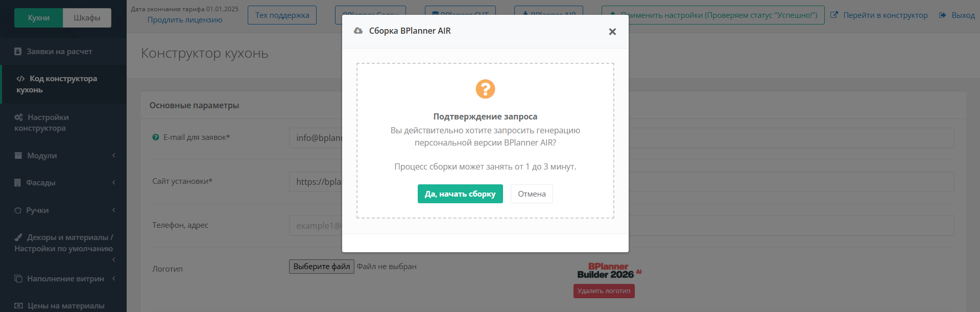Click the 'Основные параметры' section heading
Screen dimensions: 980x312
(x=194, y=105)
